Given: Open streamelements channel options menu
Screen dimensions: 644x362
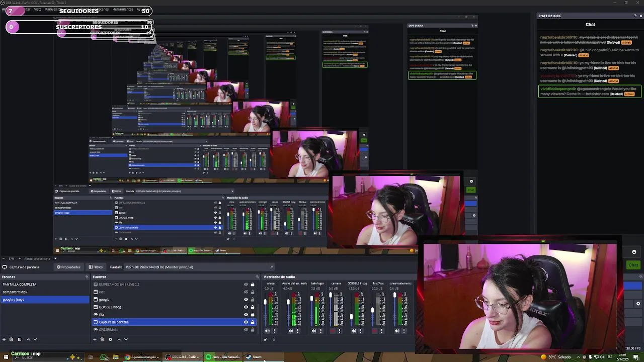Looking at the screenshot, I should tap(404, 331).
